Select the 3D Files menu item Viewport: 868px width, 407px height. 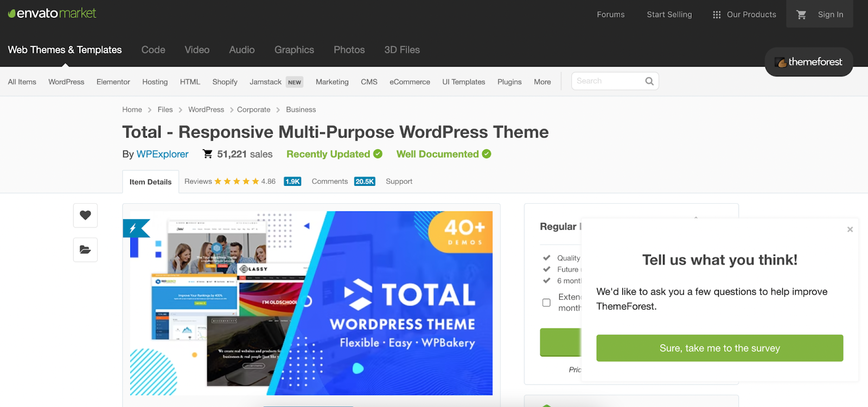[402, 50]
